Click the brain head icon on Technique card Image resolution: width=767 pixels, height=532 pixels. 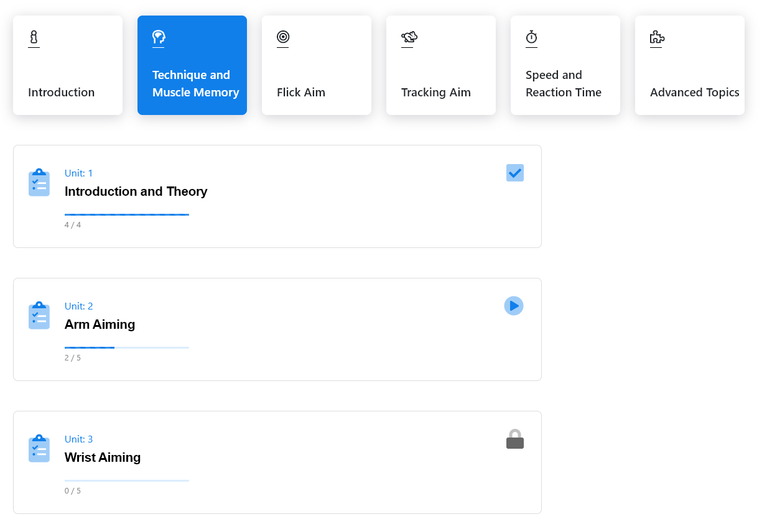tap(159, 37)
